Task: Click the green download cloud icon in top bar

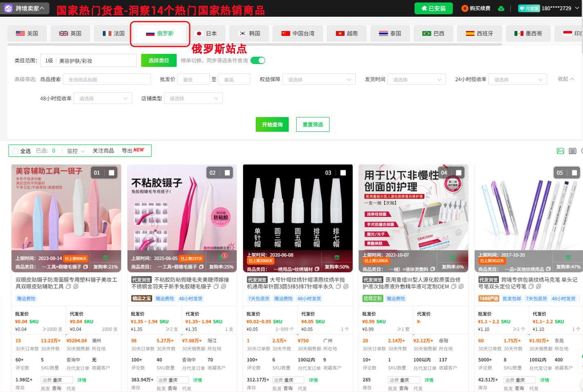Action: pos(501,8)
